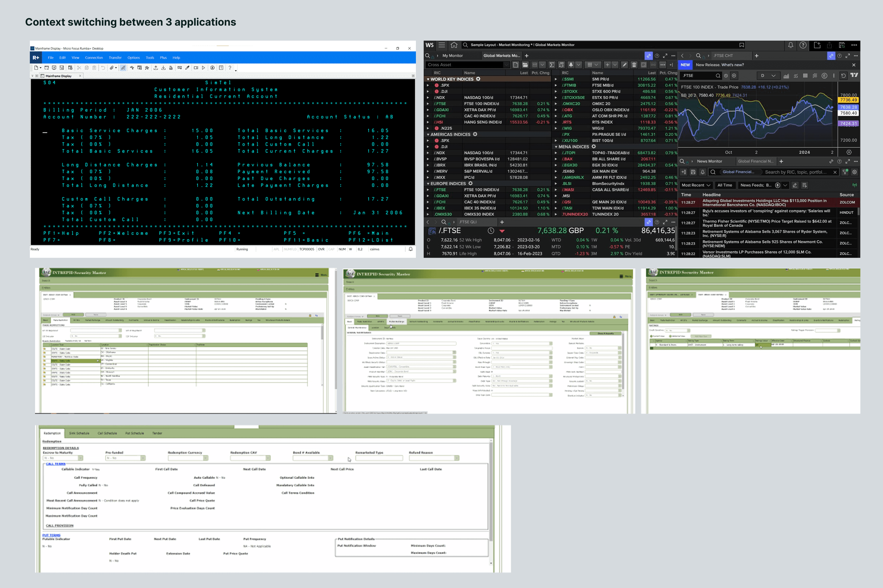Click the Rumba help question mark icon
883x588 pixels.
pos(230,68)
